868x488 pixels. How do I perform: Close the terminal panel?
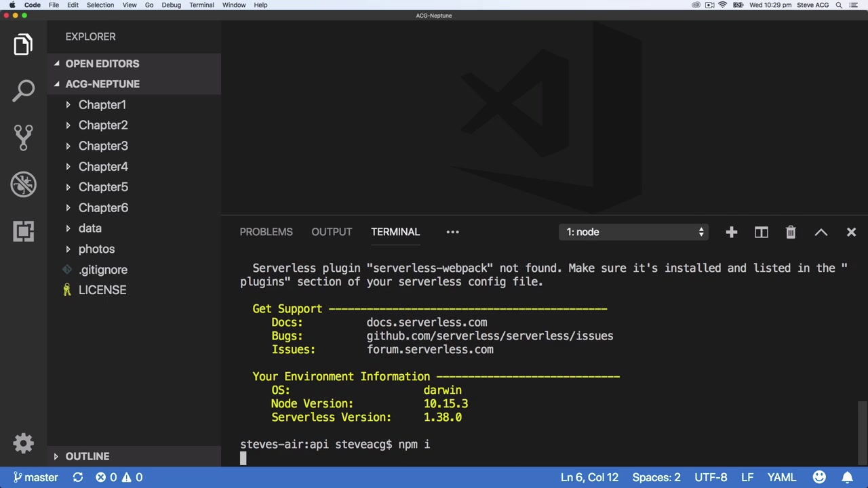coord(851,232)
